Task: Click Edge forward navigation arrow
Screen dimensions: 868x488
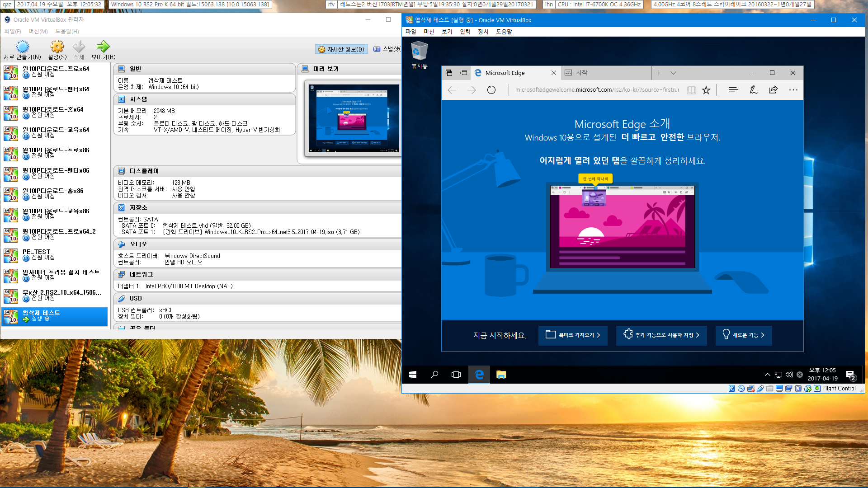Action: coord(472,90)
